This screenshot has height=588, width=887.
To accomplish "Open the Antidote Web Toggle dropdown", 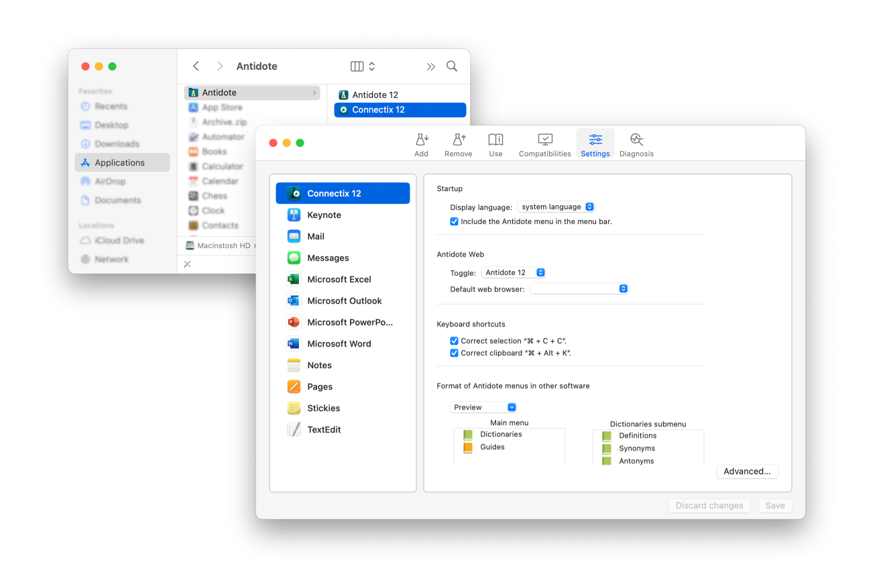I will tap(514, 273).
